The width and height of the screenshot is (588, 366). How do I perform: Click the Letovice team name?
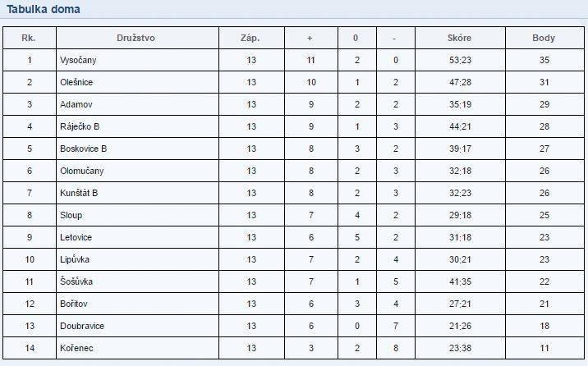tap(76, 237)
